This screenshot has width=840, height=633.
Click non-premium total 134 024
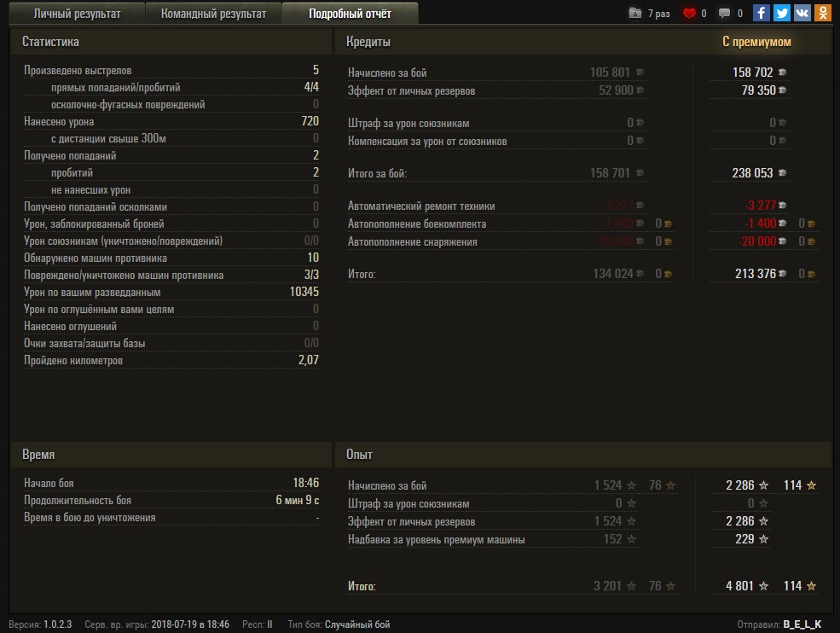pyautogui.click(x=613, y=274)
